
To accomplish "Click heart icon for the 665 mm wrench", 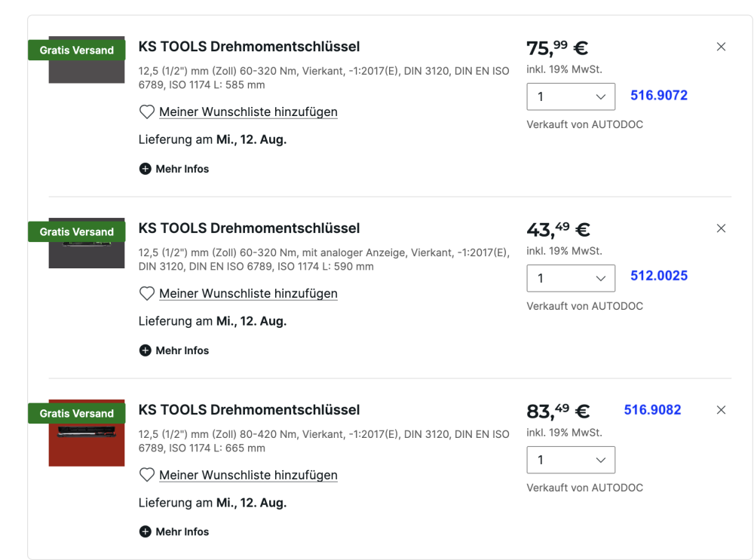I will pyautogui.click(x=147, y=476).
